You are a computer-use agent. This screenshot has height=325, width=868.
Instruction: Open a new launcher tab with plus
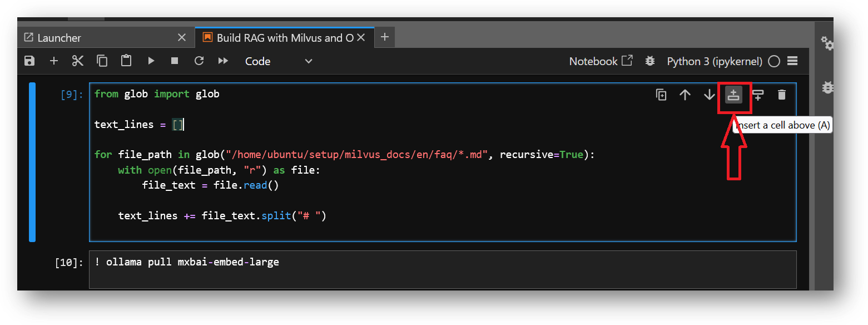click(384, 38)
